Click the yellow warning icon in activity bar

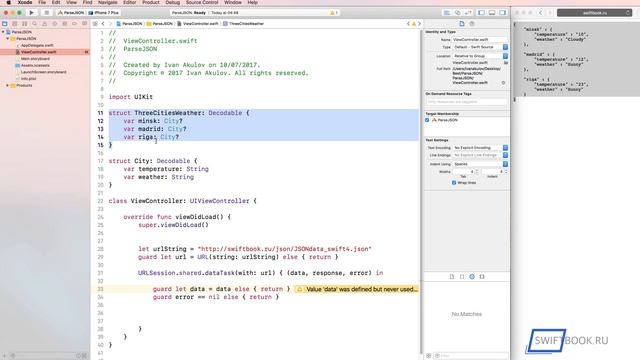[333, 13]
